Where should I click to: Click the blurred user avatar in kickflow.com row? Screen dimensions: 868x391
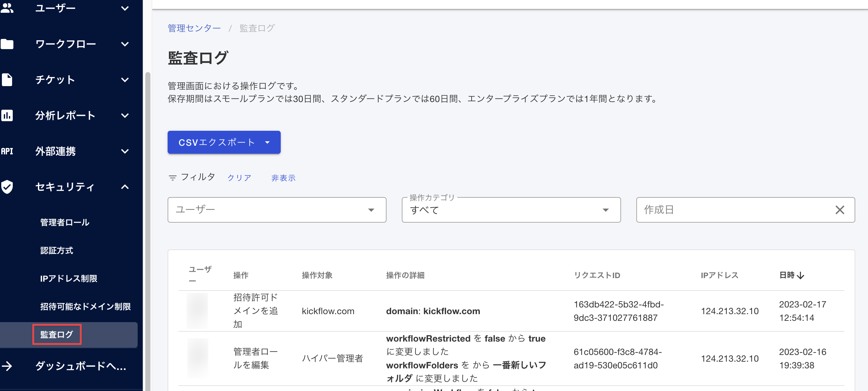198,311
